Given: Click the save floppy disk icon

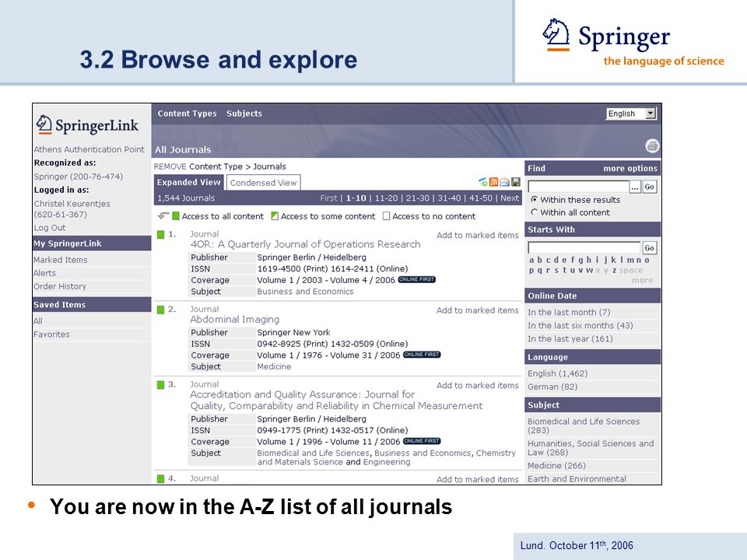Looking at the screenshot, I should 515,182.
